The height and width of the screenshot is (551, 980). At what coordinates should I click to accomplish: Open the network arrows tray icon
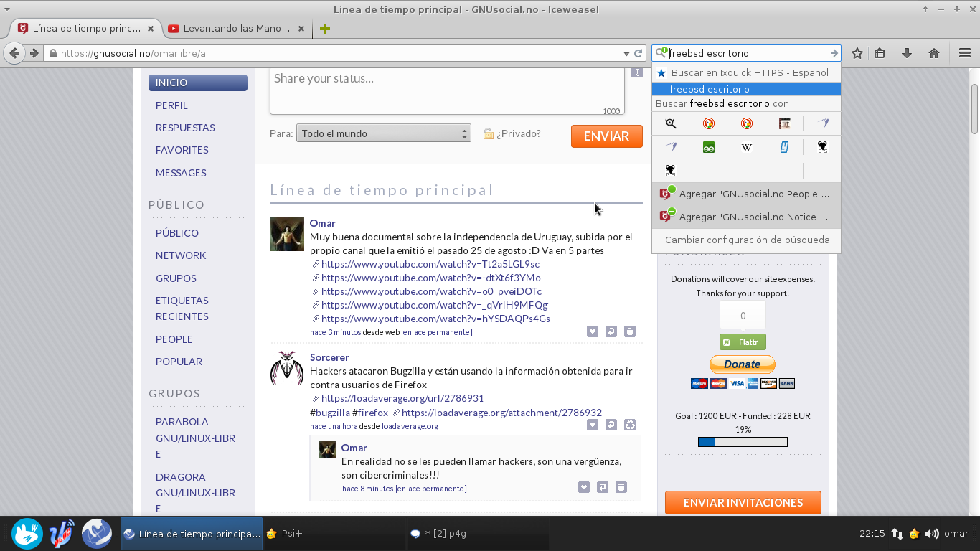897,533
